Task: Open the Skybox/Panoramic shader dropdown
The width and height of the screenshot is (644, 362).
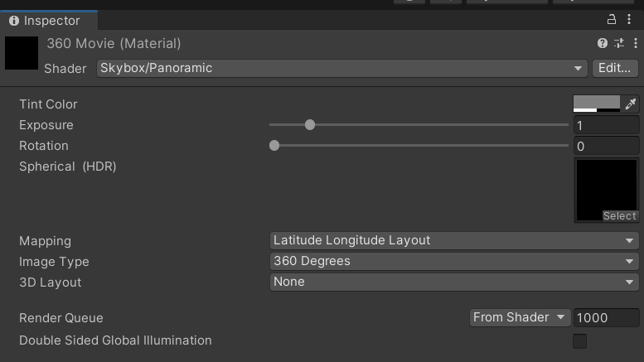Action: pos(341,69)
